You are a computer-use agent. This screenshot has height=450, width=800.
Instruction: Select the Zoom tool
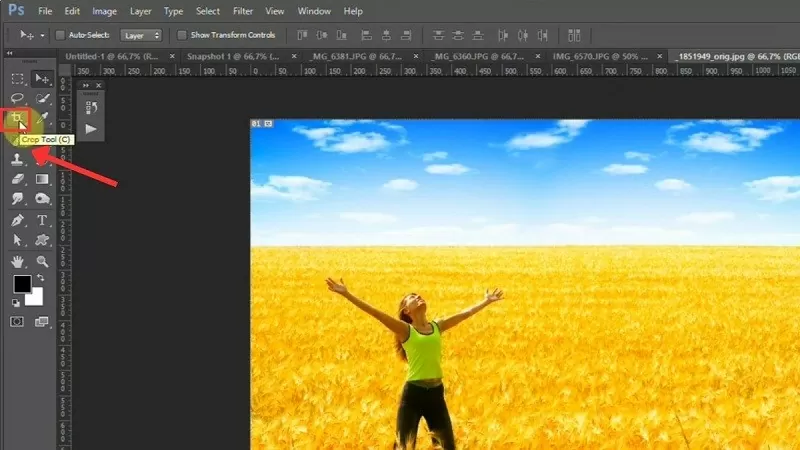coord(42,261)
